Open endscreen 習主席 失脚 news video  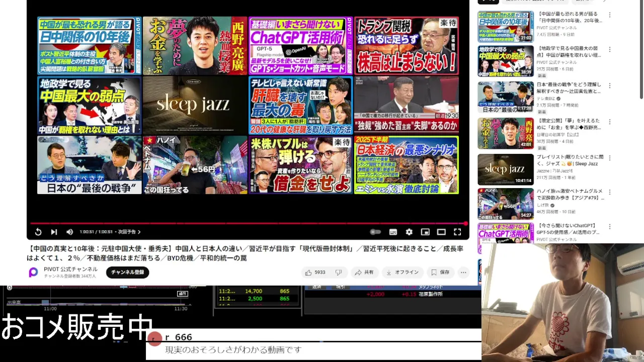point(406,105)
